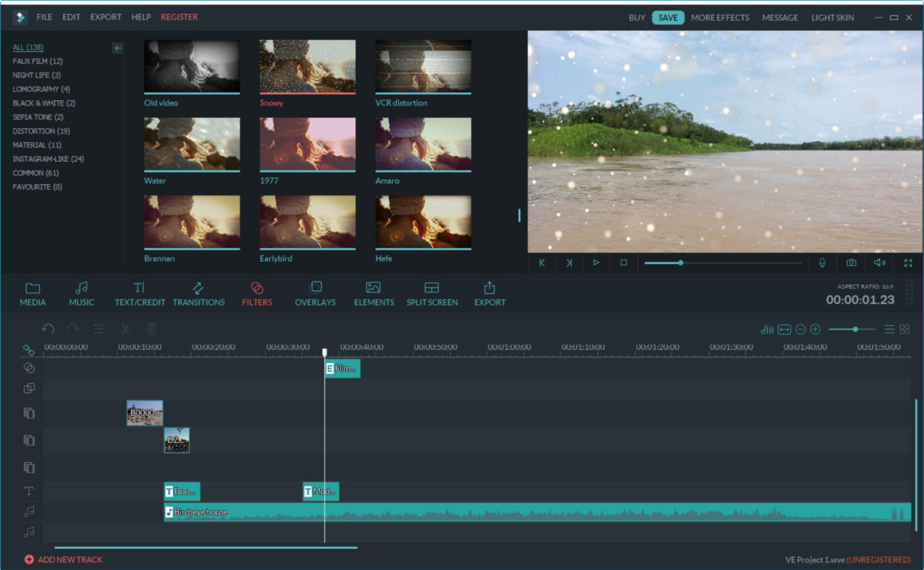
Task: Click the trash delete icon
Action: pyautogui.click(x=151, y=329)
